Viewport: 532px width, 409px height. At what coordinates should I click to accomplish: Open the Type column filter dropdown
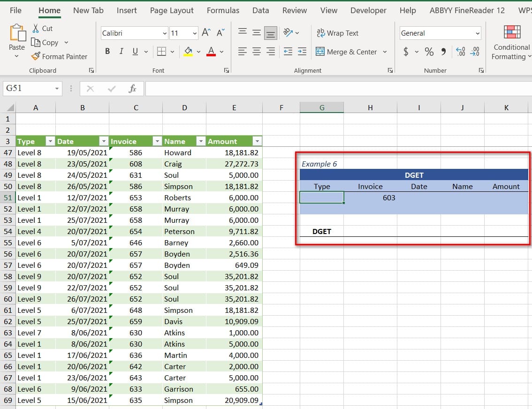coord(50,141)
